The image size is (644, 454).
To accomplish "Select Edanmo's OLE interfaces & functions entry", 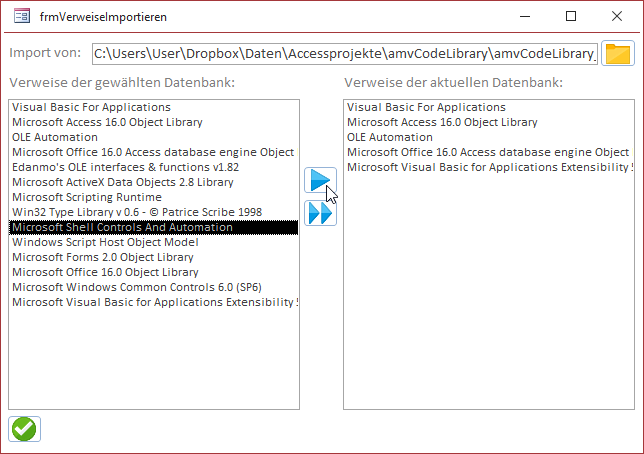I will coord(125,167).
